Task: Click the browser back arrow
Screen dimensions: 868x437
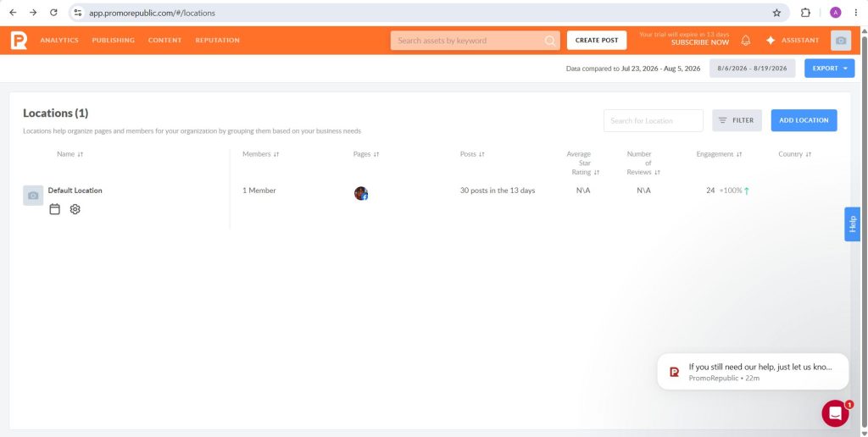Action: [x=13, y=13]
